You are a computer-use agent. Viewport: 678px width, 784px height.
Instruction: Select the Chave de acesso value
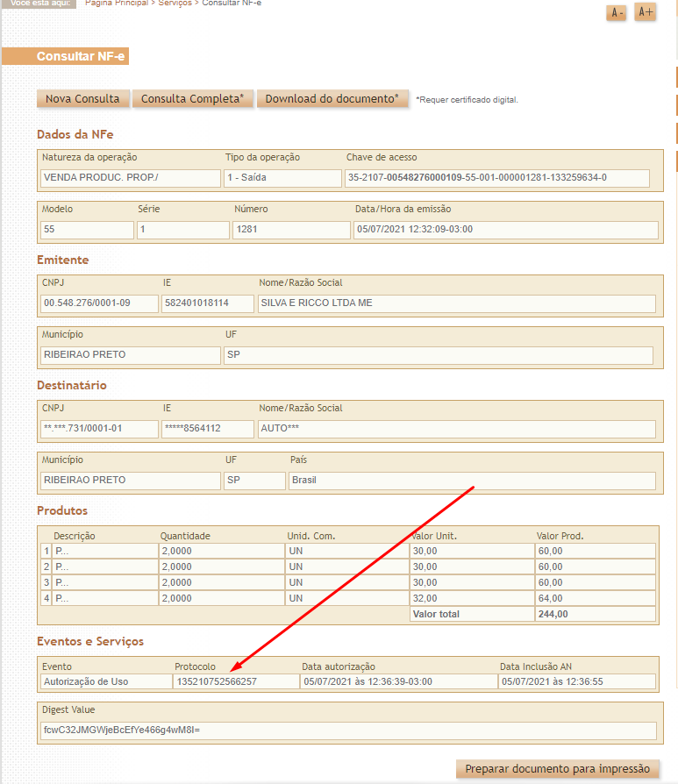point(497,178)
